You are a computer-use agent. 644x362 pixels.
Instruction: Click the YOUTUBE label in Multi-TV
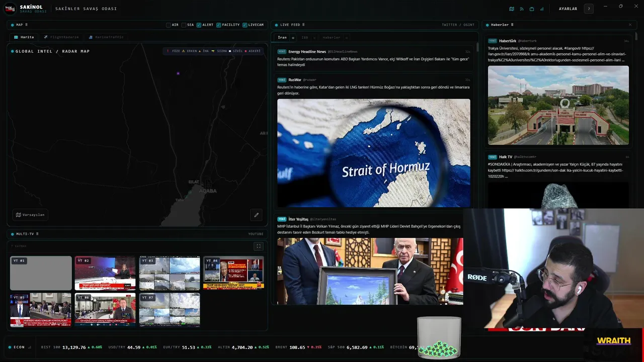pyautogui.click(x=256, y=234)
